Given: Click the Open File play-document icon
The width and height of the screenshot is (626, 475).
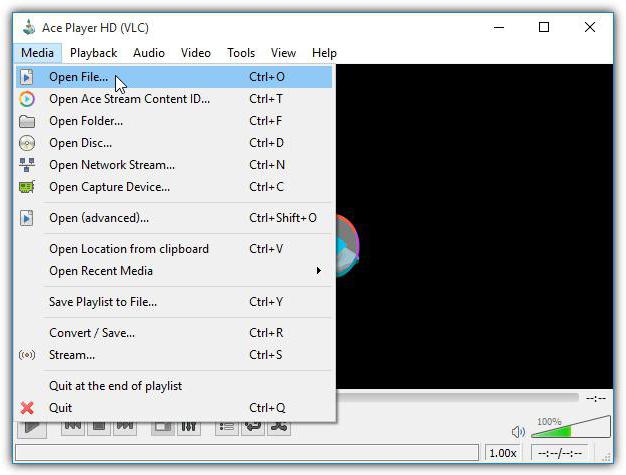Looking at the screenshot, I should tap(27, 77).
